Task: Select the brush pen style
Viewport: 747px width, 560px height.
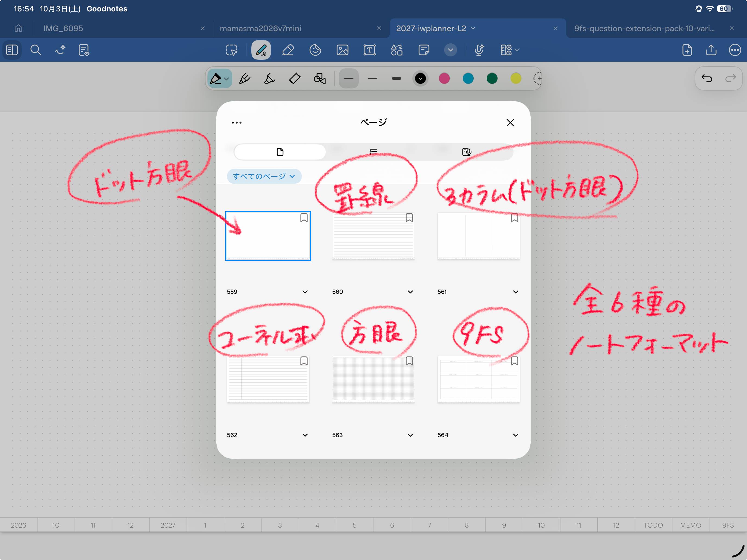Action: (x=270, y=79)
